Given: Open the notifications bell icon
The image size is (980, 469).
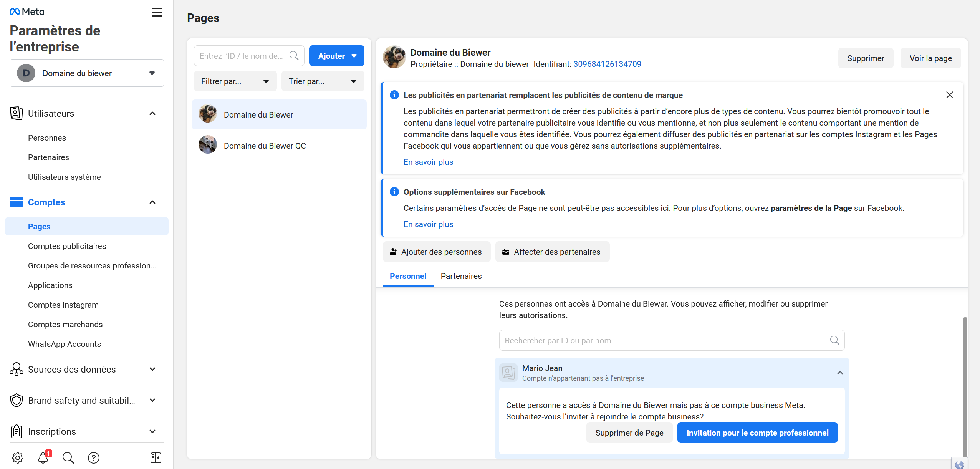Looking at the screenshot, I should pos(43,457).
